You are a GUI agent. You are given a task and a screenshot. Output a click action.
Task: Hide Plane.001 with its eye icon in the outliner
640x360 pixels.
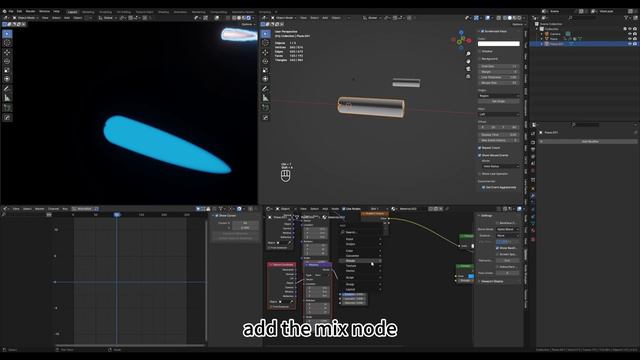(629, 44)
